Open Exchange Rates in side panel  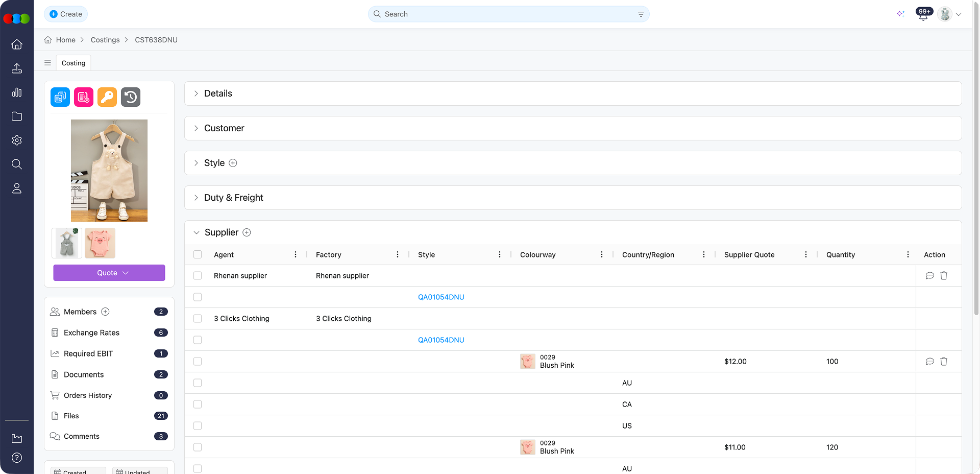91,333
